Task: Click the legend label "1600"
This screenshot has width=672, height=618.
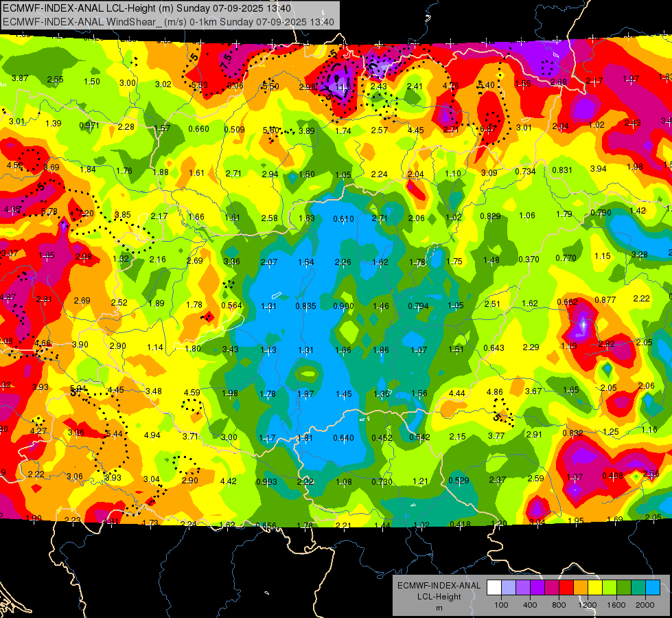Action: (x=616, y=605)
